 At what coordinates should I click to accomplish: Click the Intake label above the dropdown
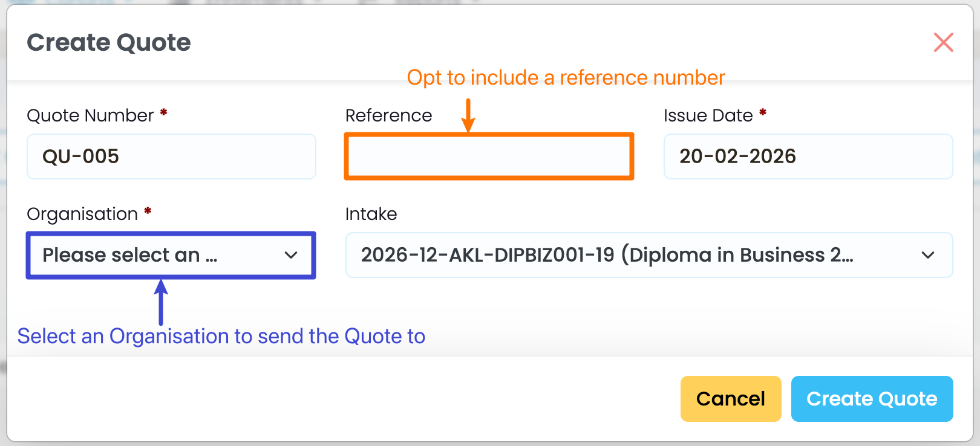point(371,214)
